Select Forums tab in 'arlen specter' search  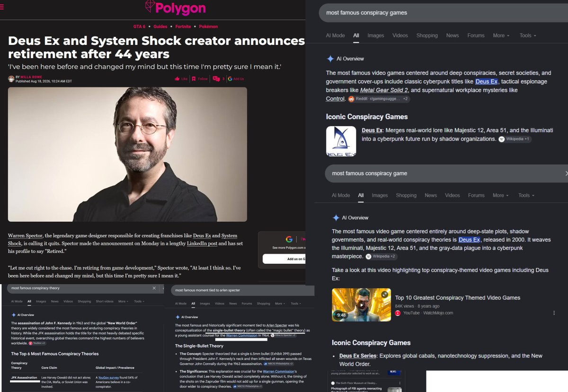tap(247, 304)
